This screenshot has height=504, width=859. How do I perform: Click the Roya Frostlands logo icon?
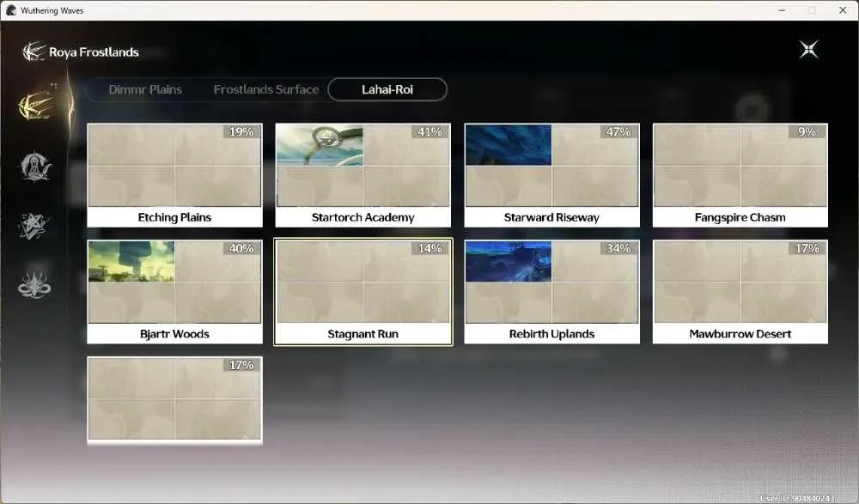tap(34, 52)
